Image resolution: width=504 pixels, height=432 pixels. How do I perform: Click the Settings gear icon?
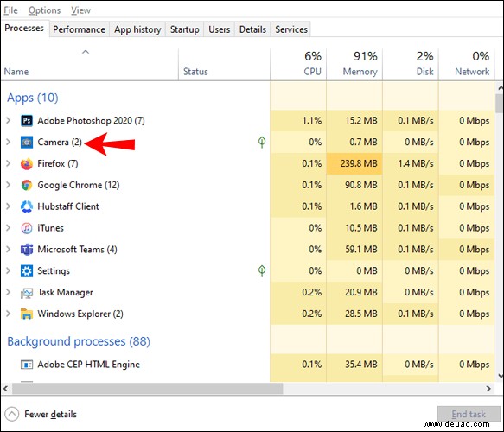pyautogui.click(x=27, y=271)
